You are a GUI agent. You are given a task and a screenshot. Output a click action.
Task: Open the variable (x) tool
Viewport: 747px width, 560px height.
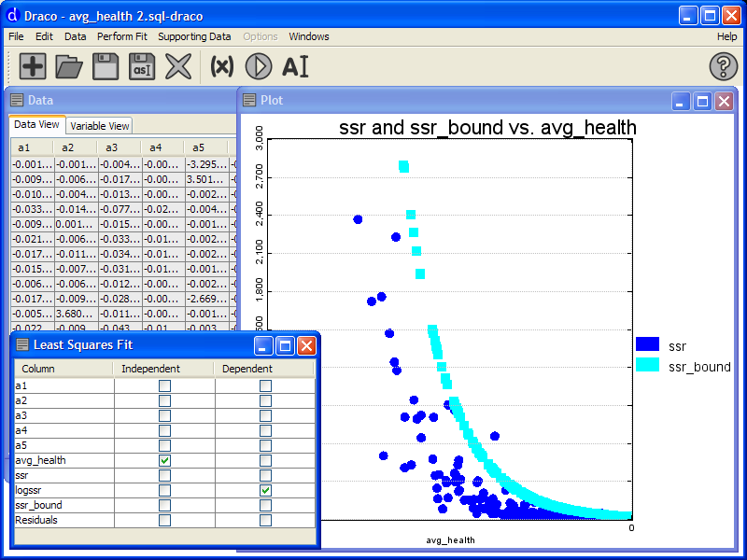[x=222, y=66]
